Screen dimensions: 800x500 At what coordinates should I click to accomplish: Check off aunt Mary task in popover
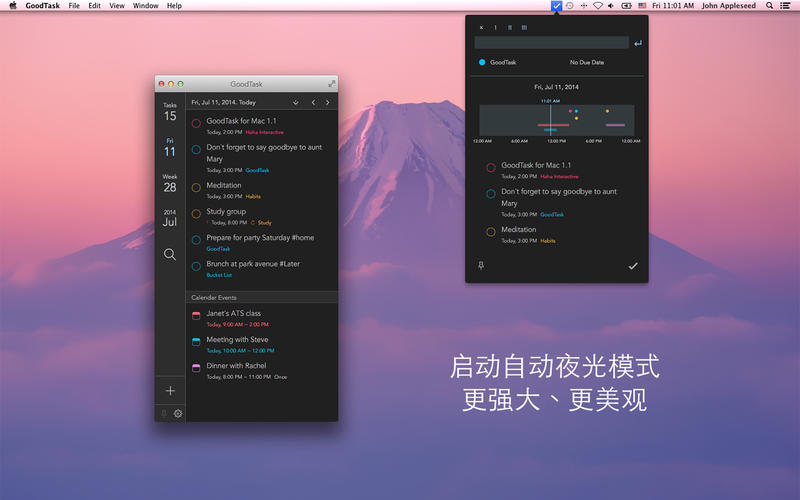tap(491, 194)
